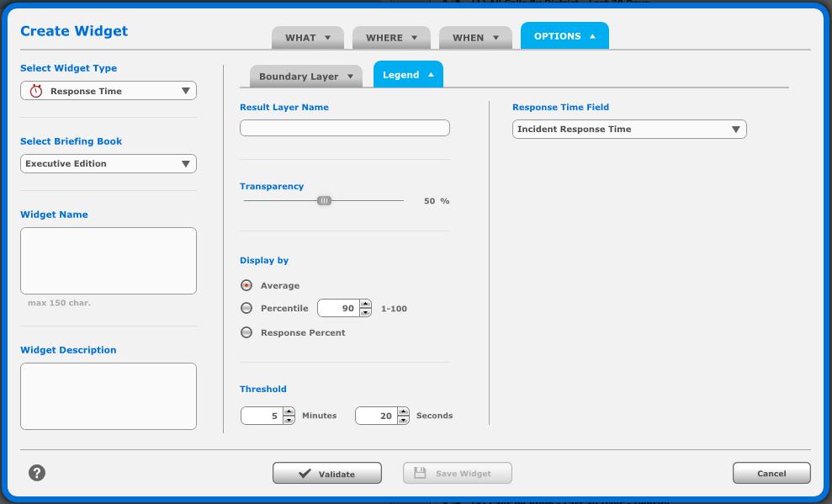832x504 pixels.
Task: Choose the Response Percent radio button
Action: pyautogui.click(x=246, y=332)
